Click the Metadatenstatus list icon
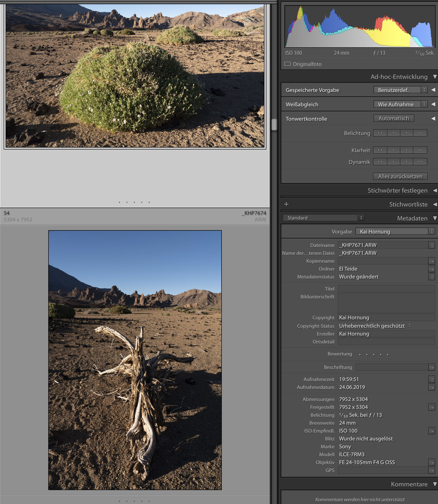Screen dimensions: 438x504 coord(432,277)
